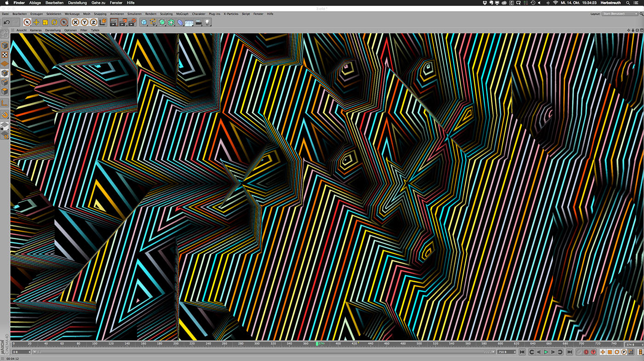This screenshot has height=361, width=644.
Task: Add a light object
Action: [x=207, y=22]
